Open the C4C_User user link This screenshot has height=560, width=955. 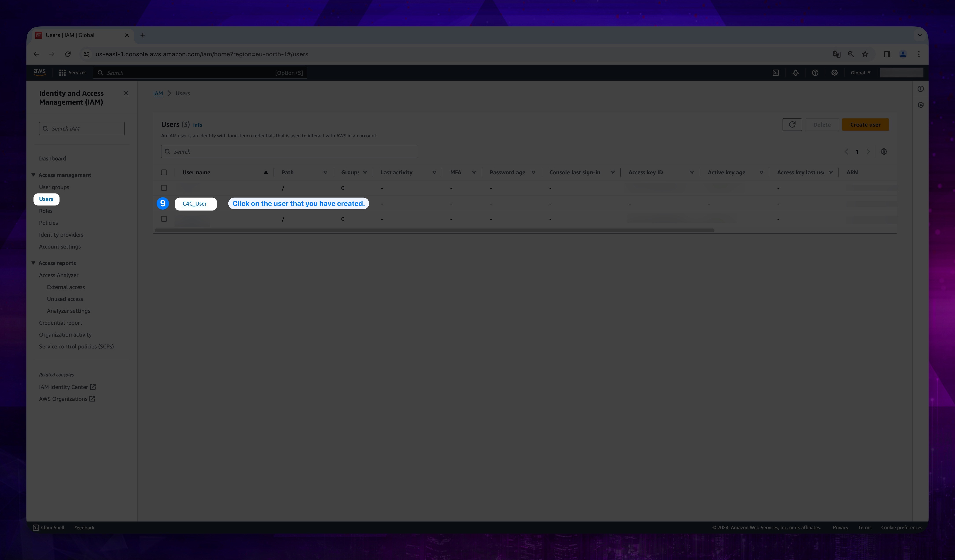pyautogui.click(x=194, y=204)
